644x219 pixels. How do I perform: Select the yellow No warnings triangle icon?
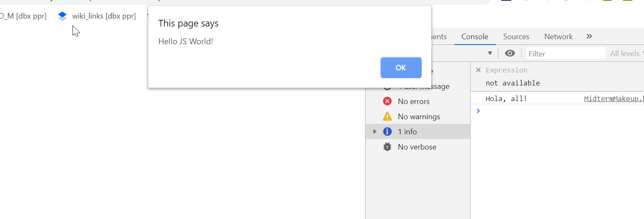[387, 117]
